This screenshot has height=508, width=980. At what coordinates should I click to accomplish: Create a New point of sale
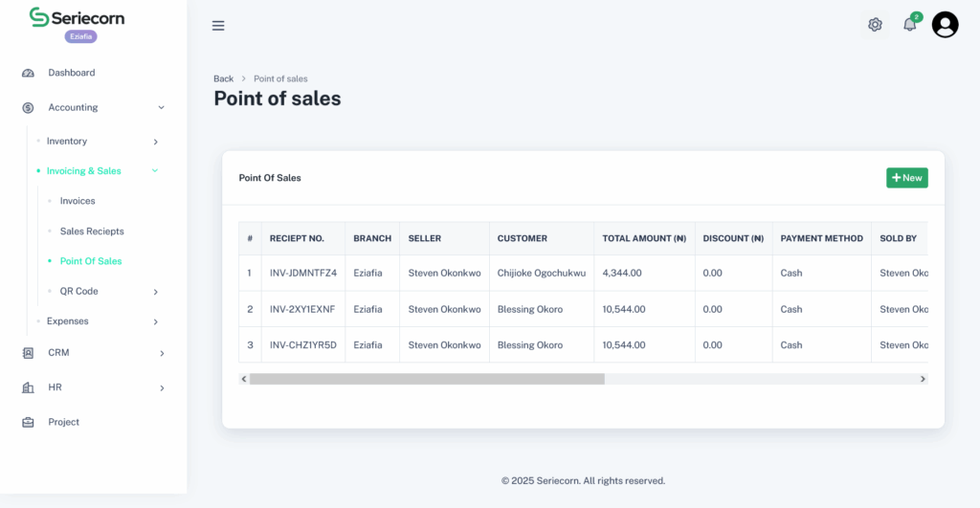click(907, 178)
